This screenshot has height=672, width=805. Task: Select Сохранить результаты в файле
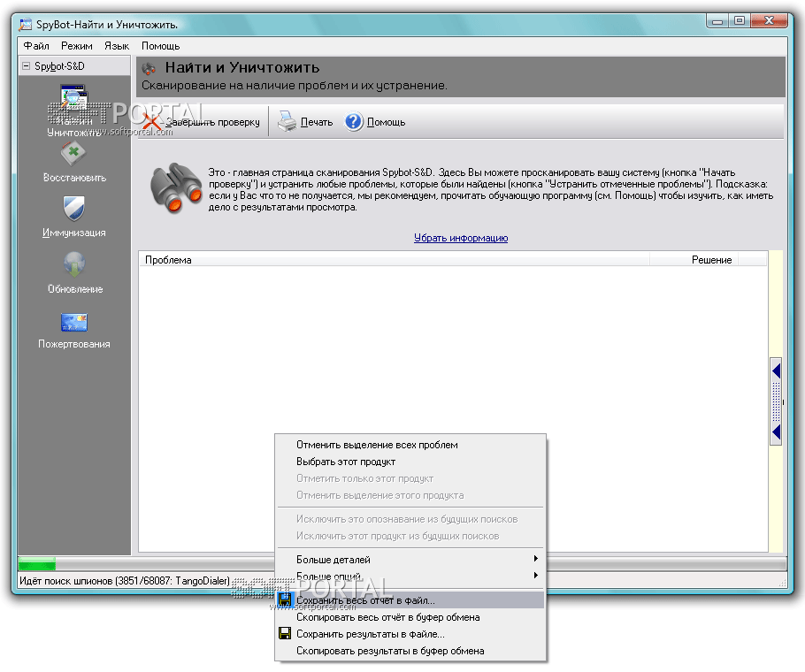(410, 634)
